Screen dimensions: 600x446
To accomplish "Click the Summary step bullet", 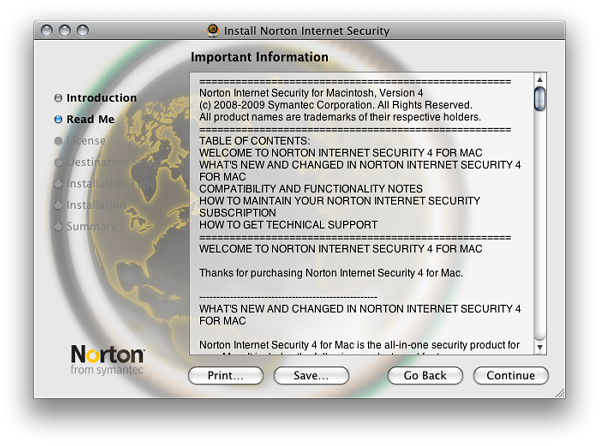I will tap(59, 227).
